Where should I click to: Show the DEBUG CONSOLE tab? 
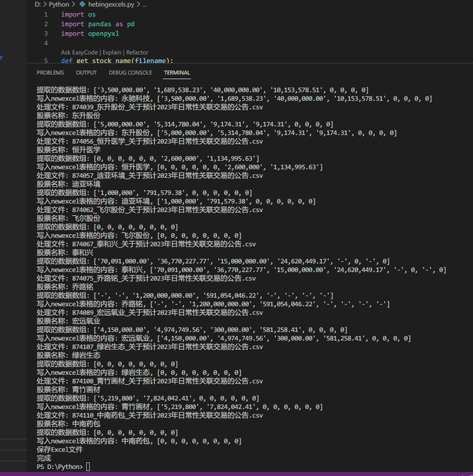click(130, 73)
